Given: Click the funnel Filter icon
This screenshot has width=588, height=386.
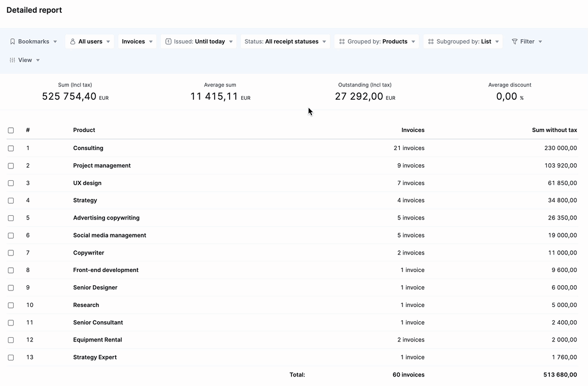Looking at the screenshot, I should tap(514, 42).
